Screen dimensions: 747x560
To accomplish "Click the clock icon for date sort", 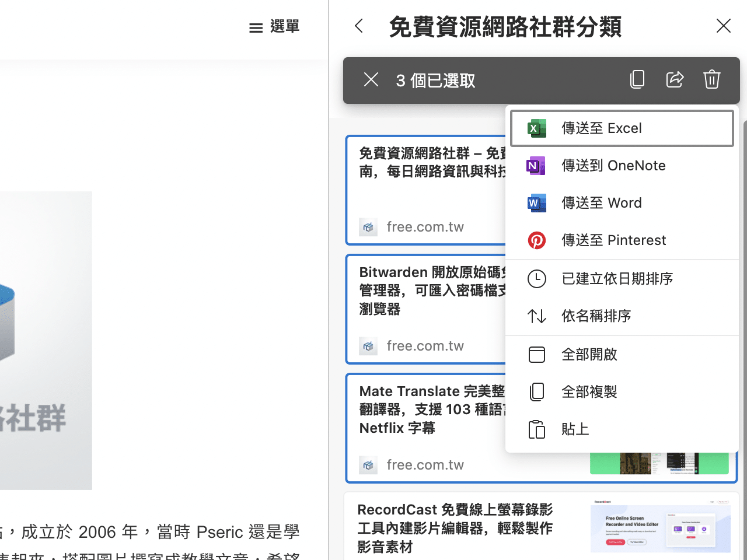I will click(537, 279).
